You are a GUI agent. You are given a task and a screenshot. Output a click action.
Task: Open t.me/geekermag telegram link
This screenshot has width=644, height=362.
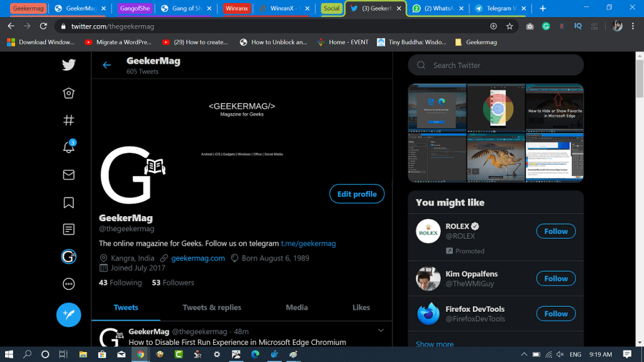pyautogui.click(x=308, y=243)
